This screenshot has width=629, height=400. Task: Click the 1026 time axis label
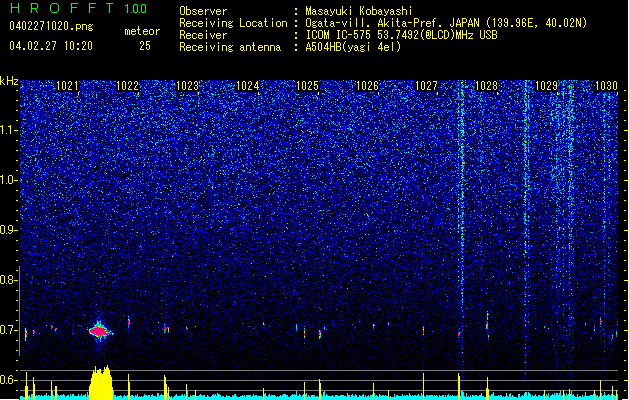pos(367,86)
